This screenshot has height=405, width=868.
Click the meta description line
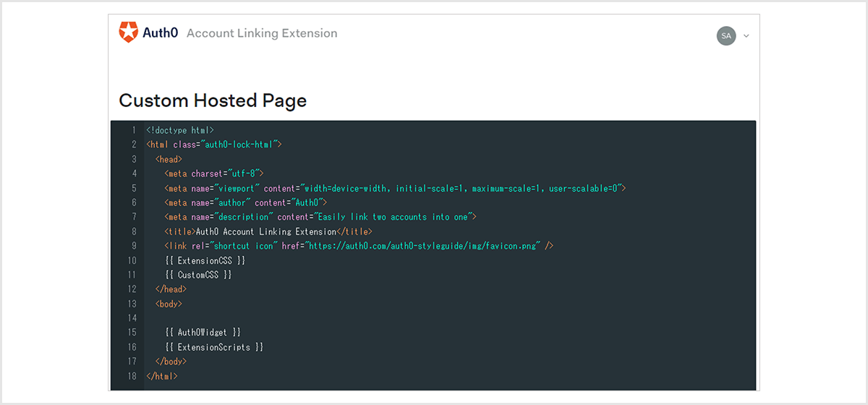(x=320, y=217)
